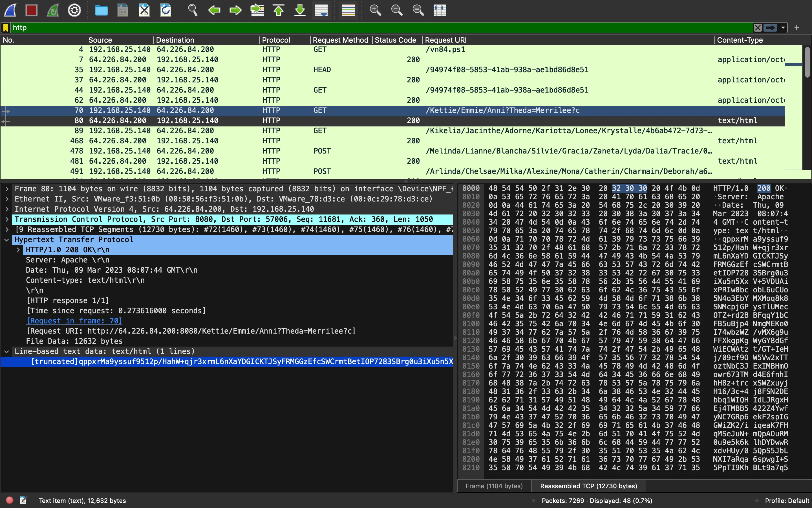Screen dimensions: 812x508
Task: Toggle auto-scroll during live capture
Action: click(x=321, y=10)
